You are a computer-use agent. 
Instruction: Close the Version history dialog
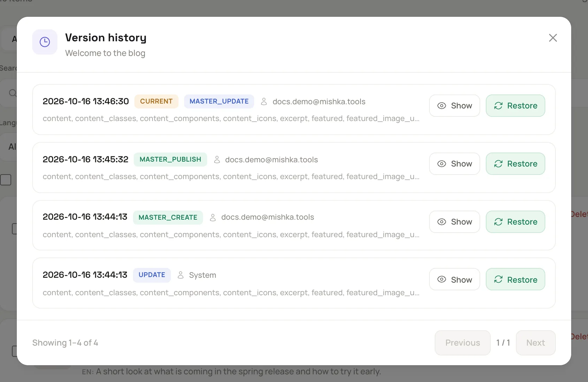[553, 38]
